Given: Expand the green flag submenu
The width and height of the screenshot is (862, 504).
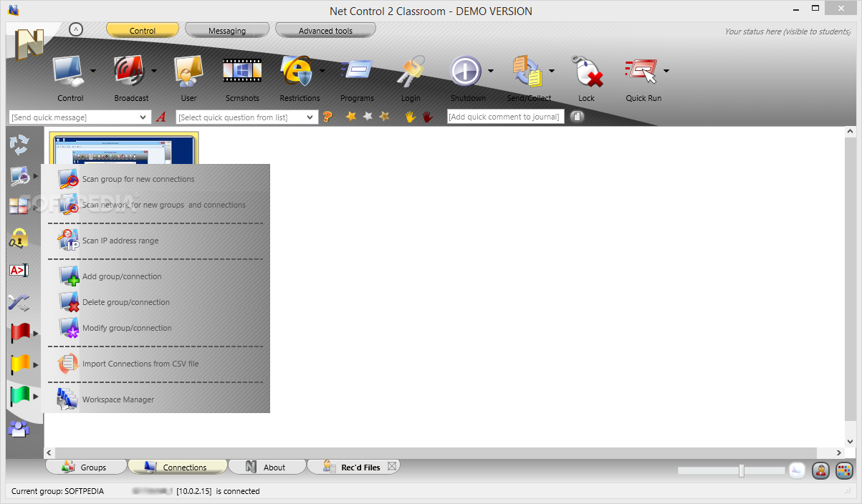Looking at the screenshot, I should click(36, 397).
